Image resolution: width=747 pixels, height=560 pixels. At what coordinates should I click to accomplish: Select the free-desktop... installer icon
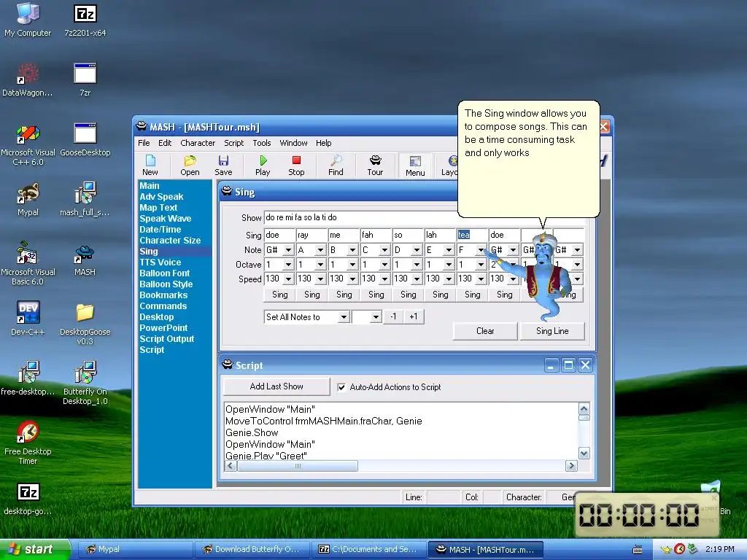(x=28, y=378)
